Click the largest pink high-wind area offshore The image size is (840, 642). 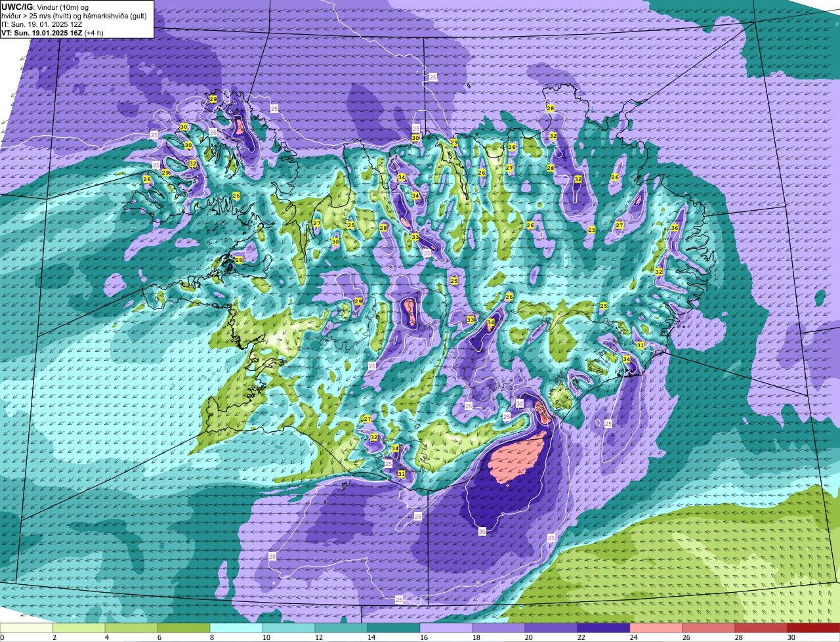point(518,458)
